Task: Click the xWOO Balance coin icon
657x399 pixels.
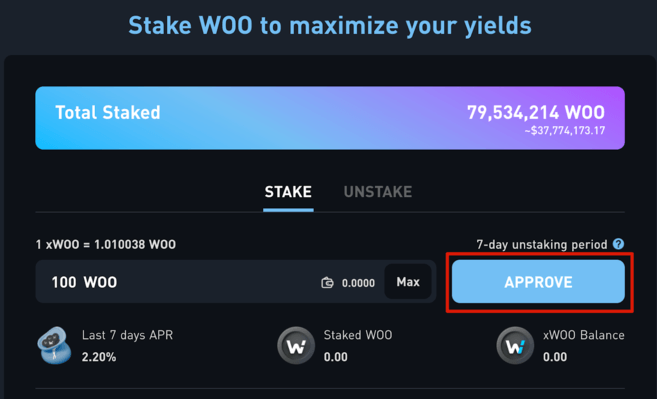Action: [515, 345]
